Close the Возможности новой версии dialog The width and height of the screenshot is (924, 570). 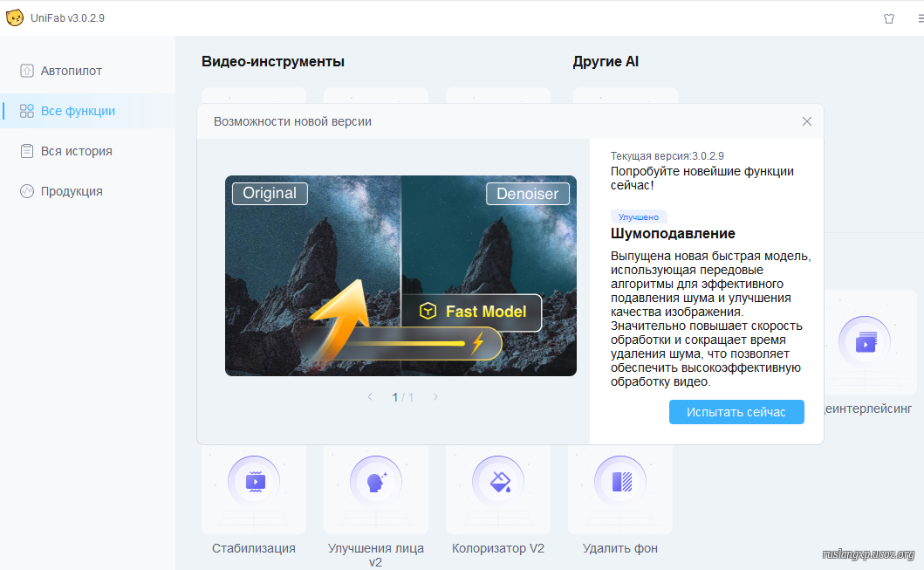pyautogui.click(x=807, y=121)
